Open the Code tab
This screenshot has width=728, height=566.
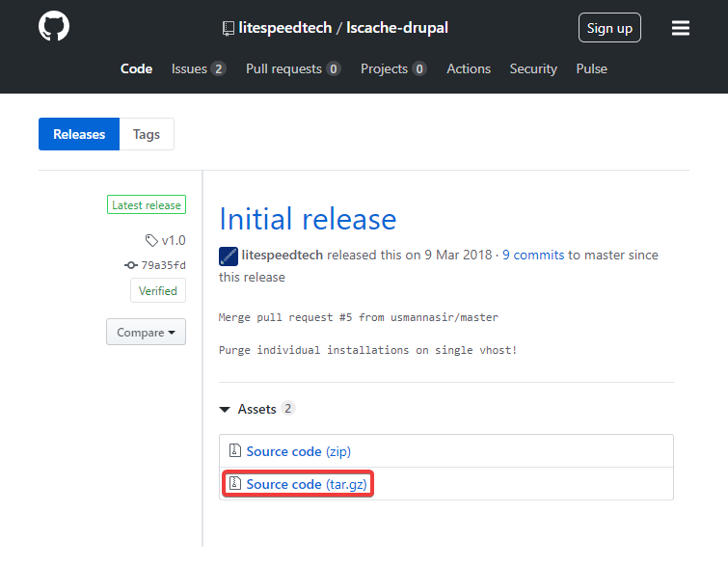tap(136, 68)
